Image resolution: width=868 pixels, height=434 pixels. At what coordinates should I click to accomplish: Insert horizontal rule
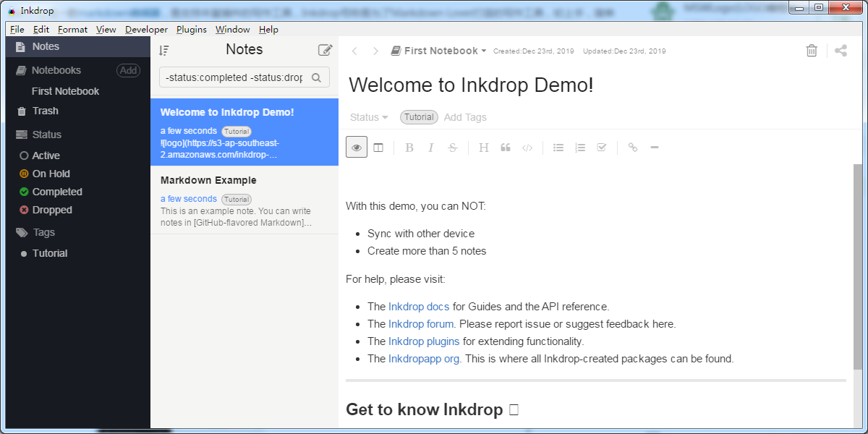(x=655, y=148)
